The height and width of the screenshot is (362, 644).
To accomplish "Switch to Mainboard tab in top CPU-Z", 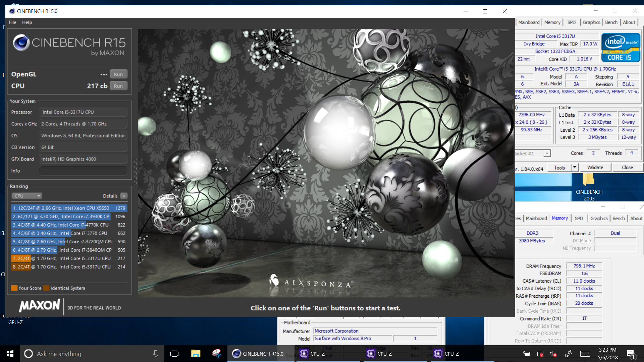I will pyautogui.click(x=529, y=22).
